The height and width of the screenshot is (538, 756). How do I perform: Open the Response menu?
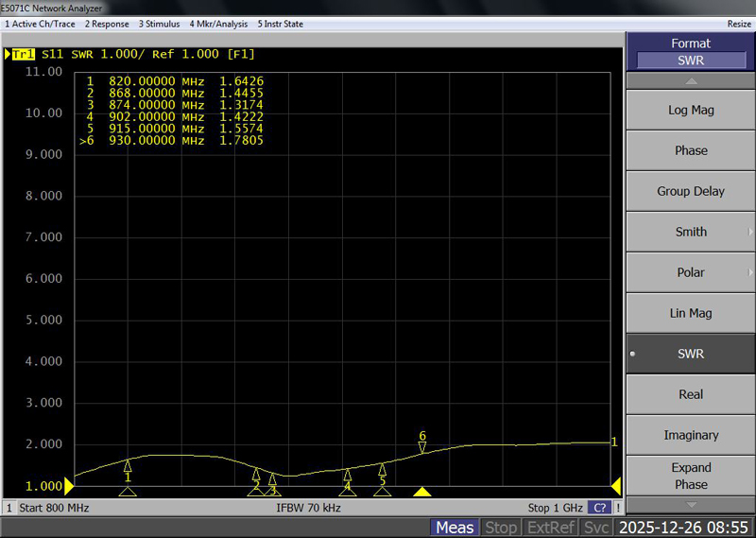point(107,24)
